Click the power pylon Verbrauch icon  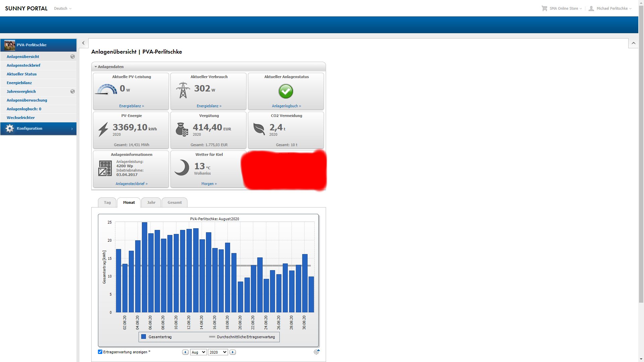pyautogui.click(x=183, y=90)
